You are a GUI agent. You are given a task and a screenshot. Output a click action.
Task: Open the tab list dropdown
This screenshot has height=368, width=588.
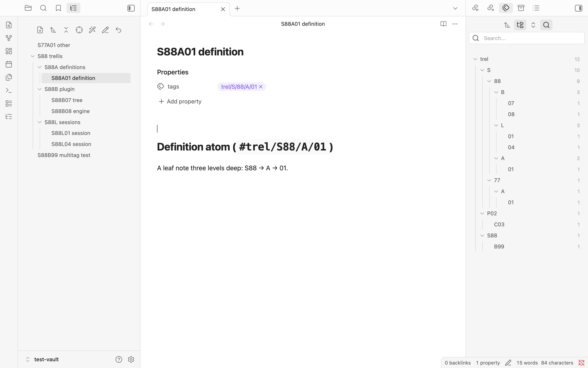[x=455, y=9]
